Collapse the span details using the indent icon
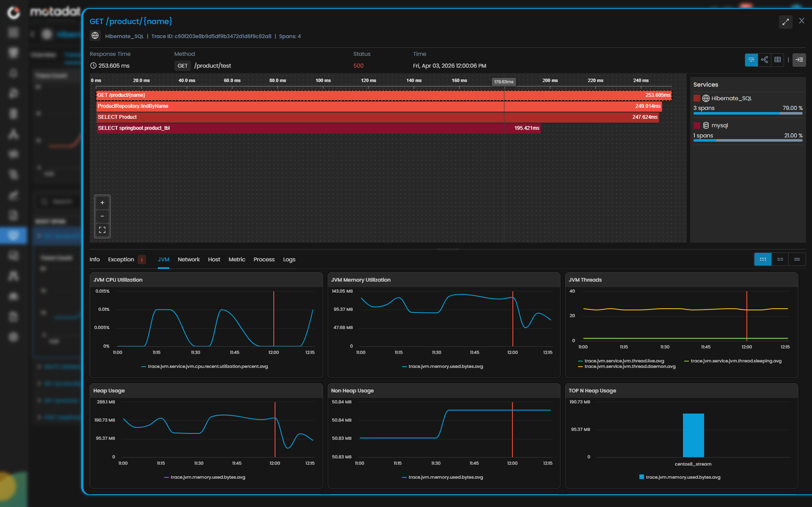The image size is (812, 507). 799,60
